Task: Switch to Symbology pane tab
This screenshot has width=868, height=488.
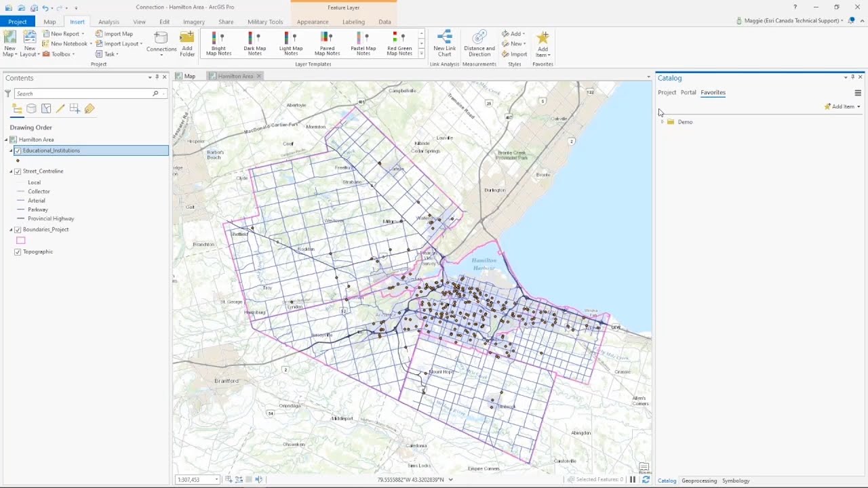Action: point(736,481)
